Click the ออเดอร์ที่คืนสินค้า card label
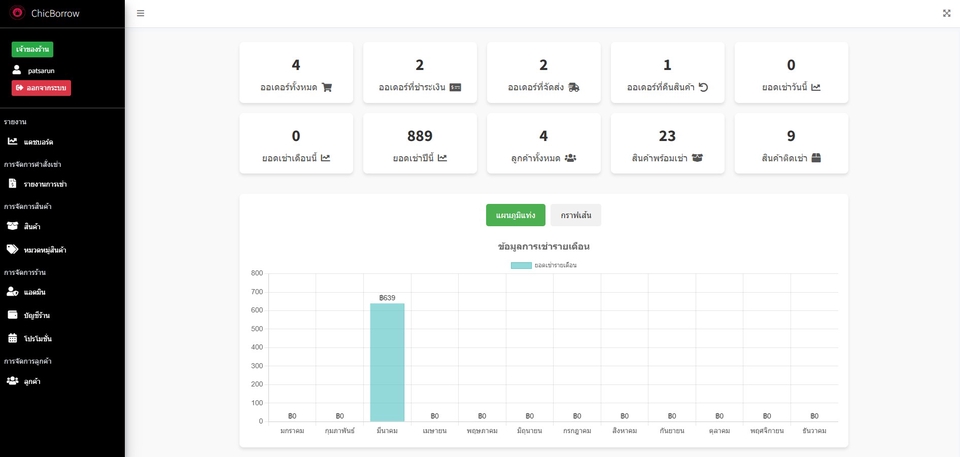Viewport: 960px width, 457px height. (x=661, y=88)
